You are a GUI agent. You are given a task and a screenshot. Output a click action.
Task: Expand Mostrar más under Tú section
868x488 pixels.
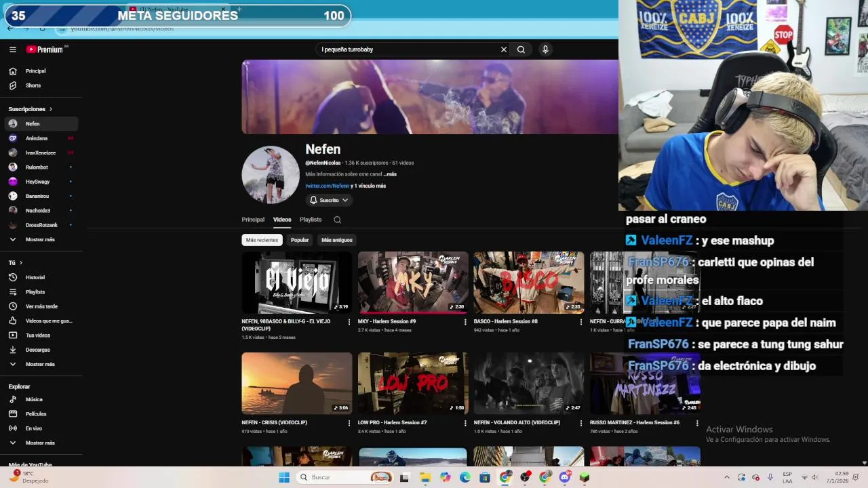point(41,364)
